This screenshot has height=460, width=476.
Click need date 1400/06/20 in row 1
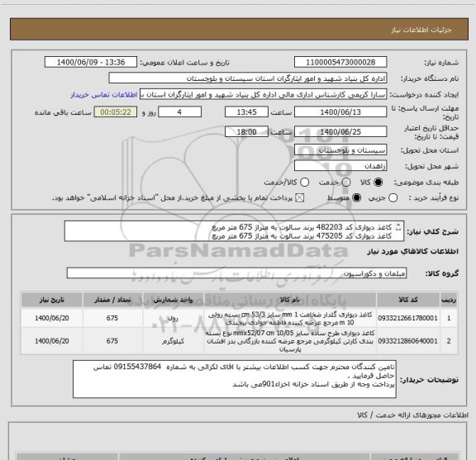pos(51,318)
